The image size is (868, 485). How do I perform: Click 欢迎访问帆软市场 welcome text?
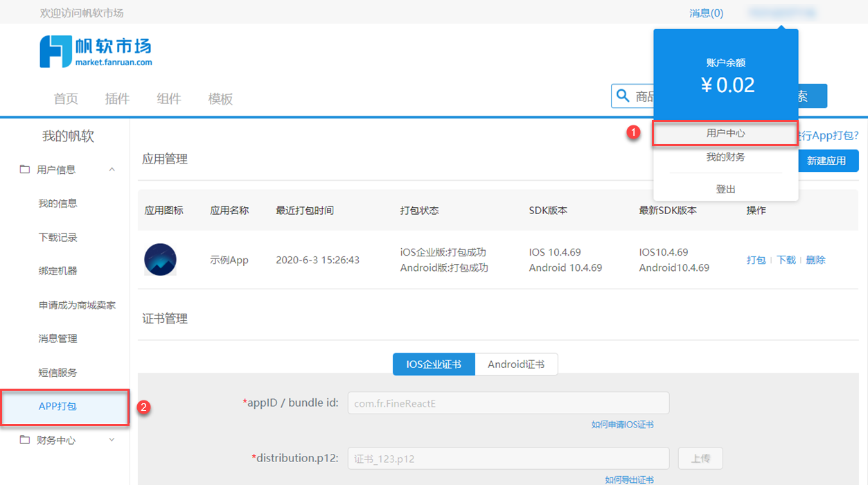(x=82, y=13)
